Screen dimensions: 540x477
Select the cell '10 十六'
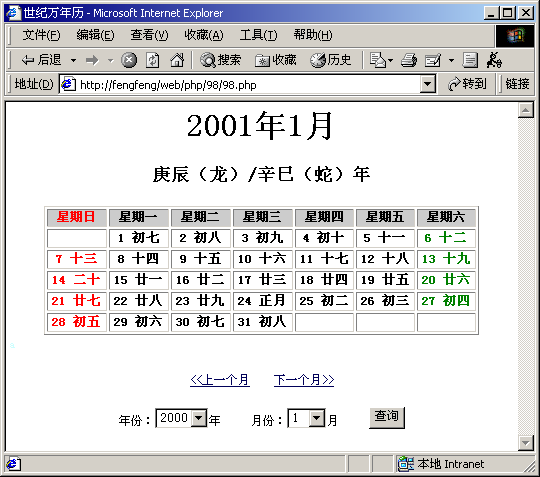tap(262, 259)
